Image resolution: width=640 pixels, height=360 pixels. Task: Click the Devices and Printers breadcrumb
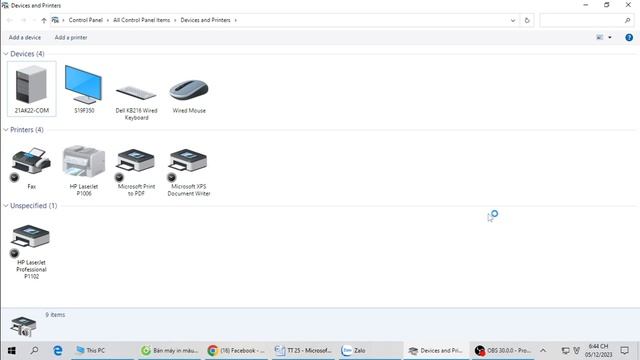coord(205,20)
